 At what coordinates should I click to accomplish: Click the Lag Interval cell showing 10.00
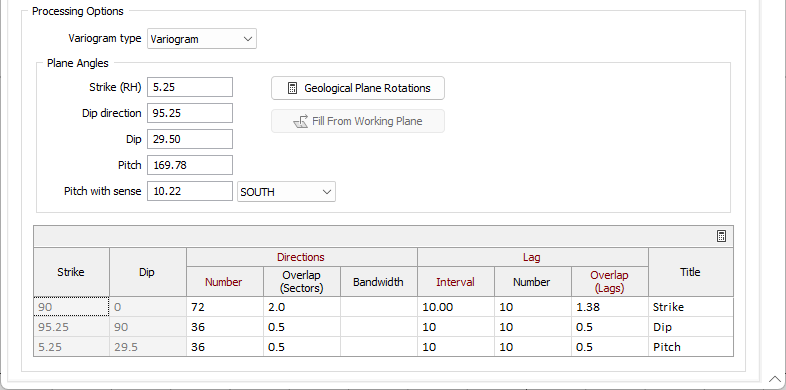click(456, 307)
